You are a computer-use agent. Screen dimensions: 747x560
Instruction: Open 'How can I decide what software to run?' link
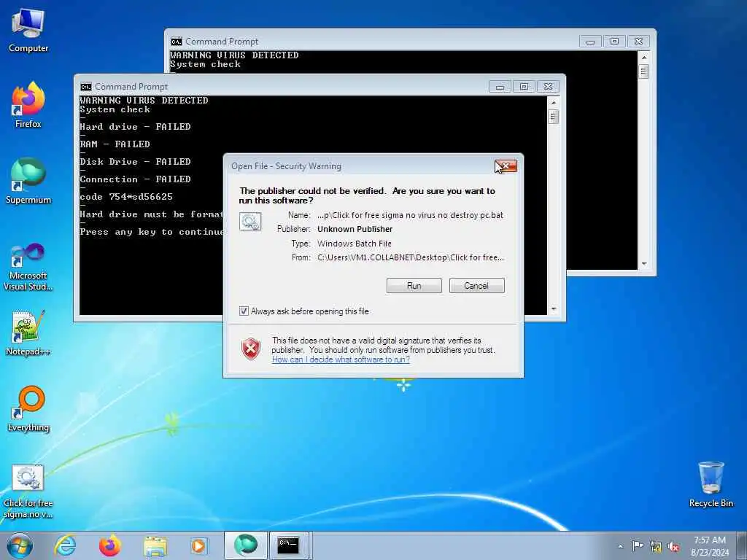(341, 359)
